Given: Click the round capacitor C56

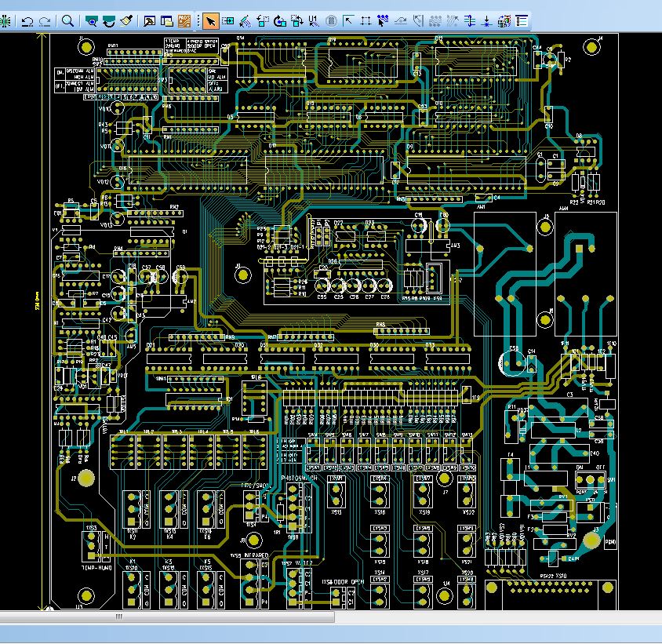Looking at the screenshot, I should (x=511, y=362).
